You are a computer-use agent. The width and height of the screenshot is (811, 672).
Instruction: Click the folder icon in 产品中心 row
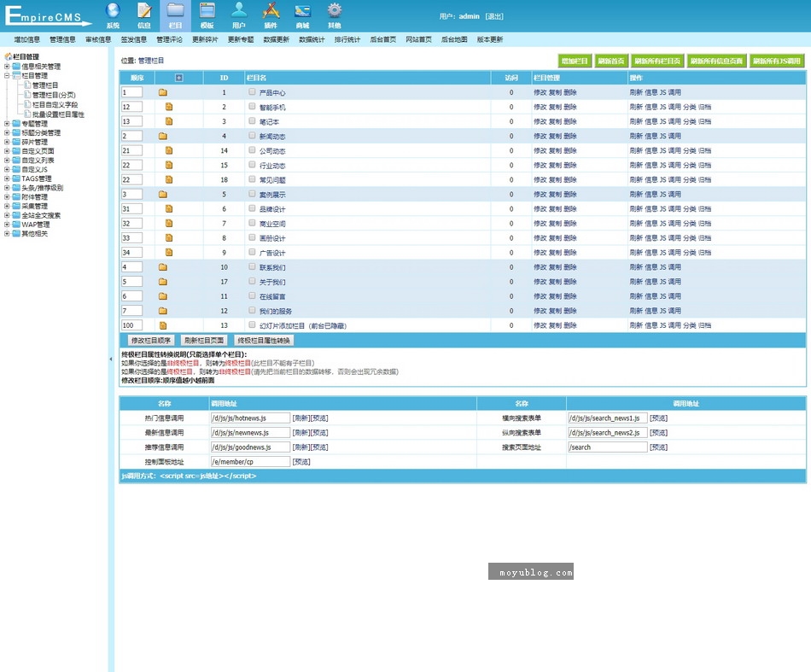163,92
